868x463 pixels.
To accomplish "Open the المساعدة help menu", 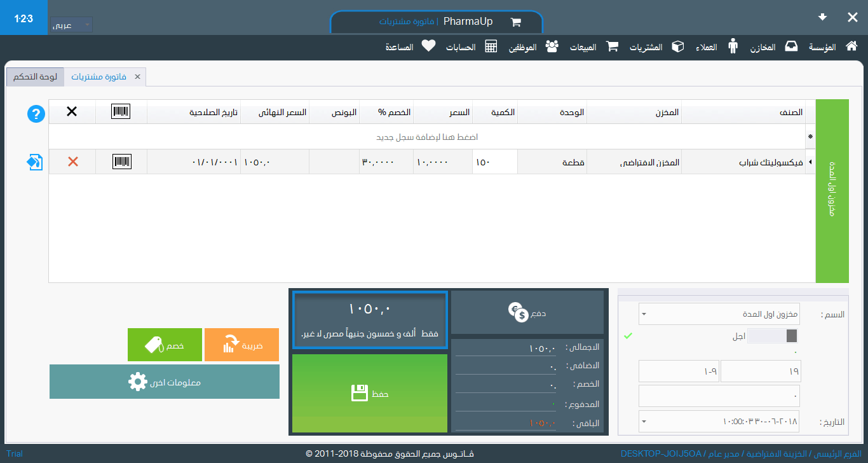I will pyautogui.click(x=410, y=47).
